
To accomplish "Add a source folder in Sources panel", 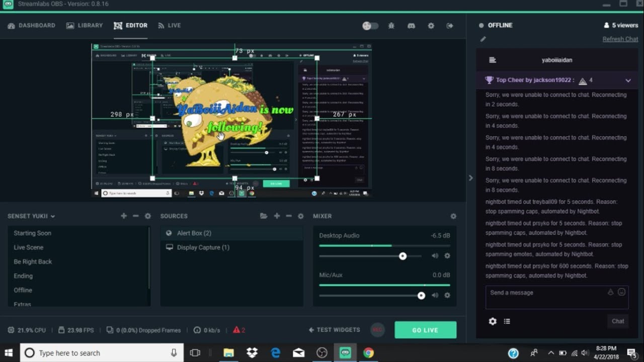I will click(264, 216).
